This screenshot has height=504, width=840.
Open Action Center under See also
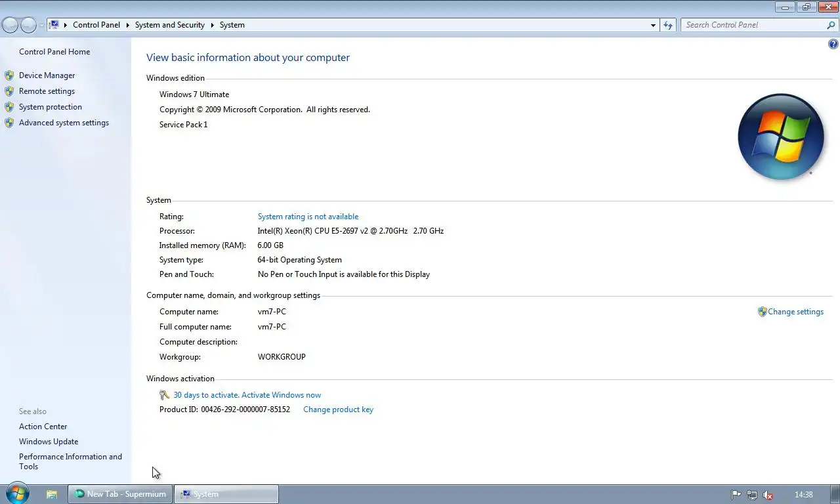43,427
